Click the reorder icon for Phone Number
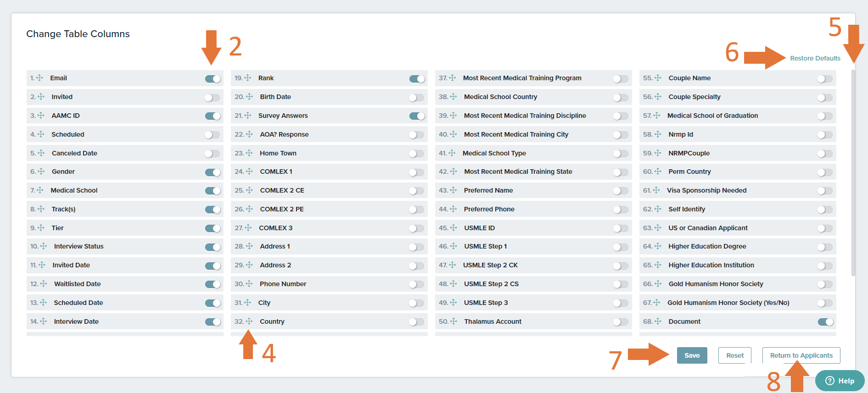868x393 pixels. click(249, 284)
